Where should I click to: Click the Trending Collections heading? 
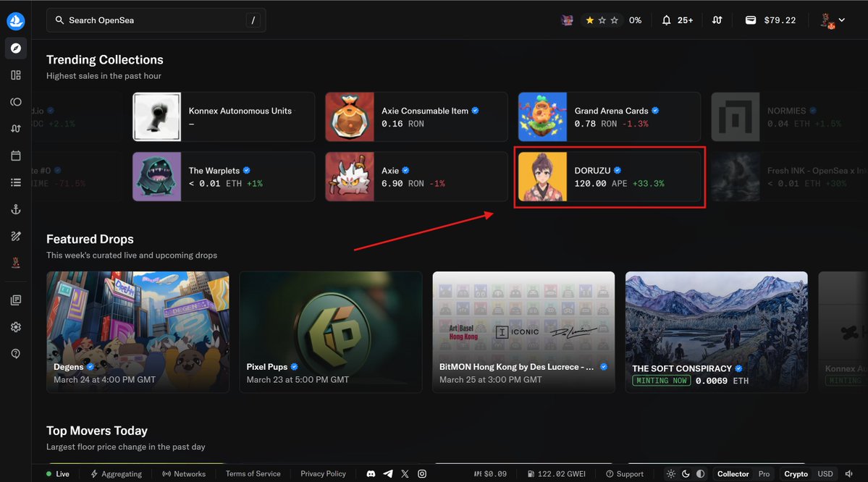point(105,60)
